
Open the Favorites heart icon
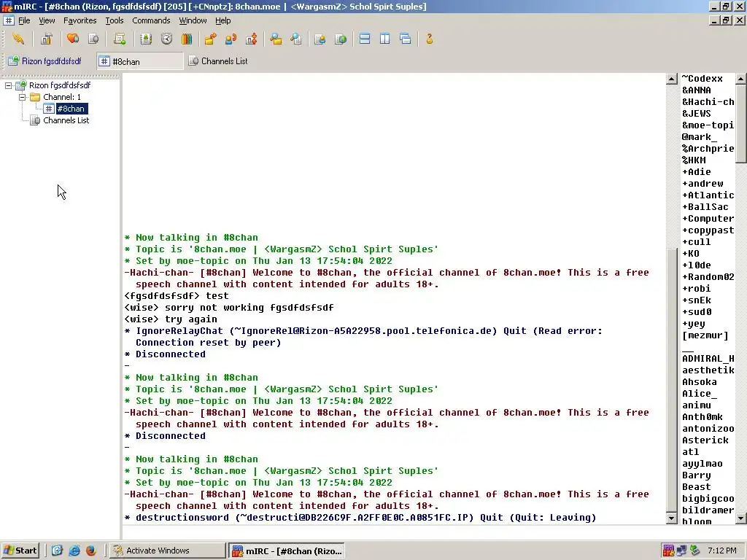pos(73,39)
